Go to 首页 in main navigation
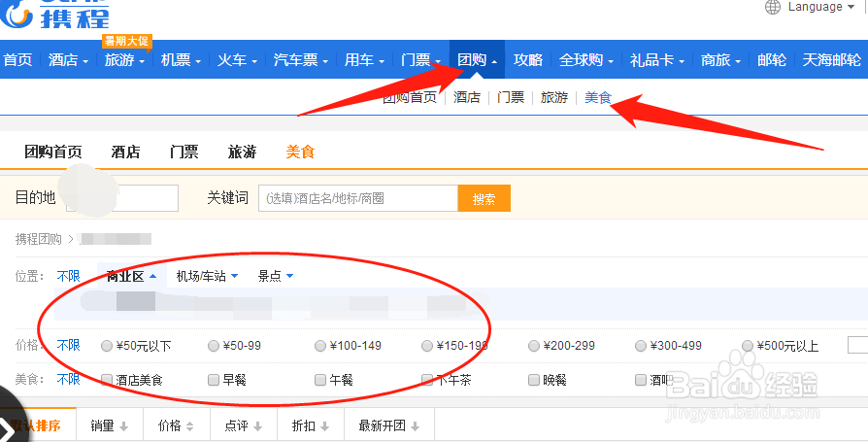The width and height of the screenshot is (868, 442). tap(17, 60)
